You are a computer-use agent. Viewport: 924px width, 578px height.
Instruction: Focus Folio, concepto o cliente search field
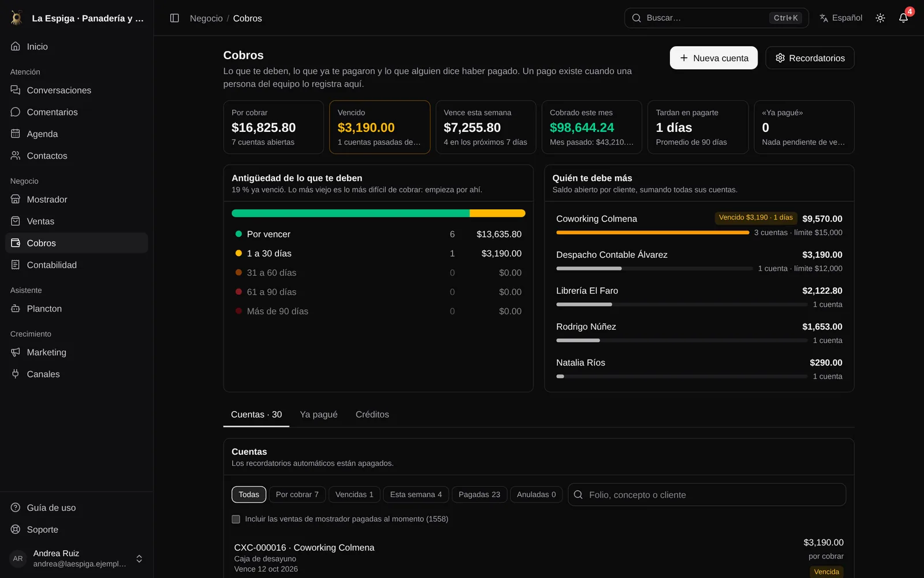click(x=707, y=495)
